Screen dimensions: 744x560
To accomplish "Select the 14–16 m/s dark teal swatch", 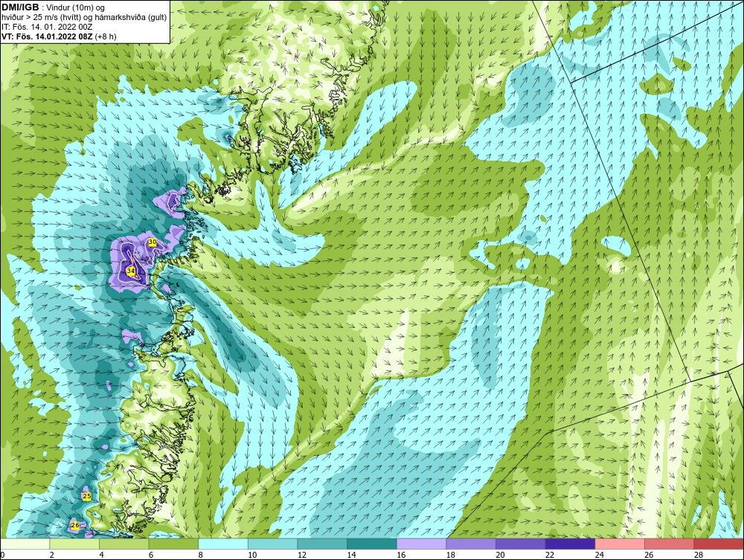I will point(371,544).
